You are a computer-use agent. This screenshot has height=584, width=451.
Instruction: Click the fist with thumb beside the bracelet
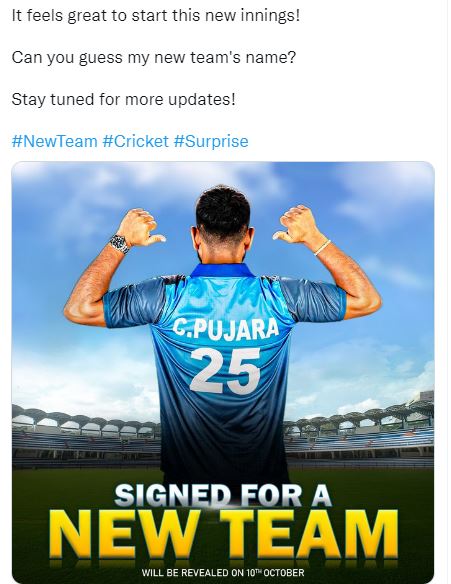pyautogui.click(x=297, y=225)
